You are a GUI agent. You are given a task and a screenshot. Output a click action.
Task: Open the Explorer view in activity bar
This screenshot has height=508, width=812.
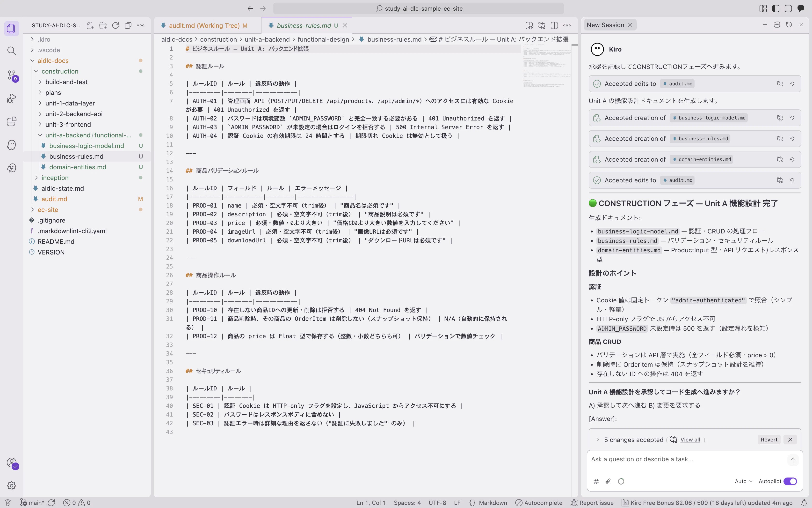[11, 29]
